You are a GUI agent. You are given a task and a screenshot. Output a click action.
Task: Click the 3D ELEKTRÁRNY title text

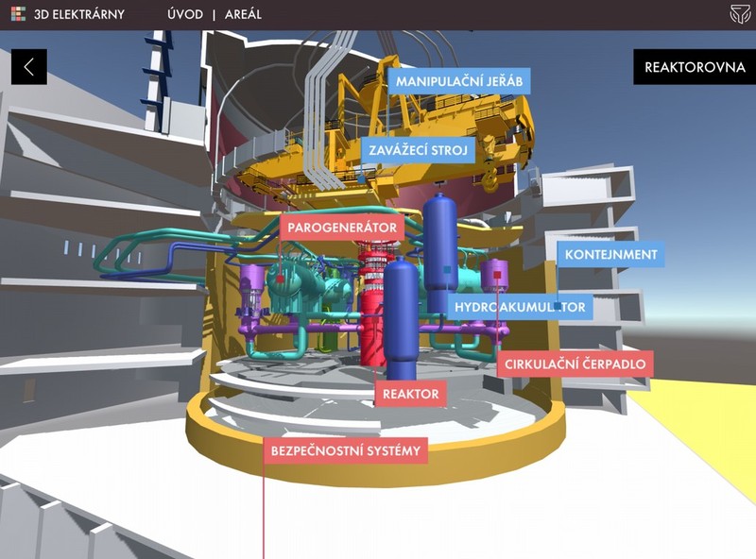pos(79,14)
